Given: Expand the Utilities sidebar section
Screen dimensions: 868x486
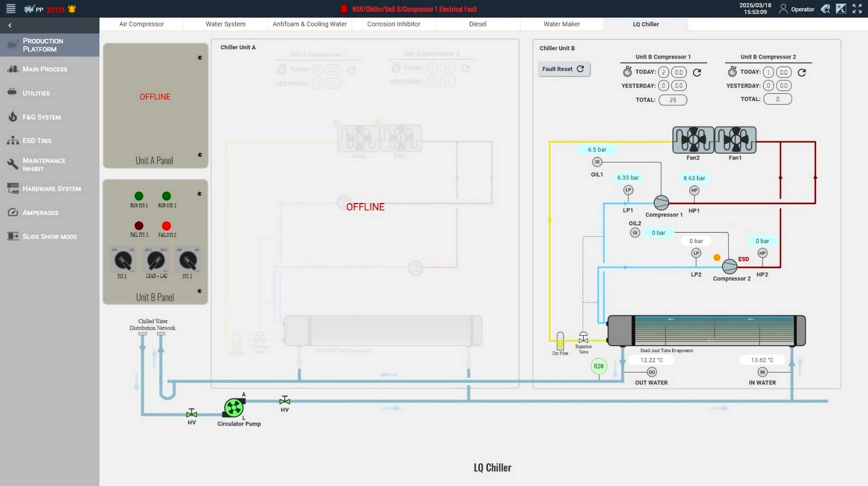Looking at the screenshot, I should pos(36,93).
